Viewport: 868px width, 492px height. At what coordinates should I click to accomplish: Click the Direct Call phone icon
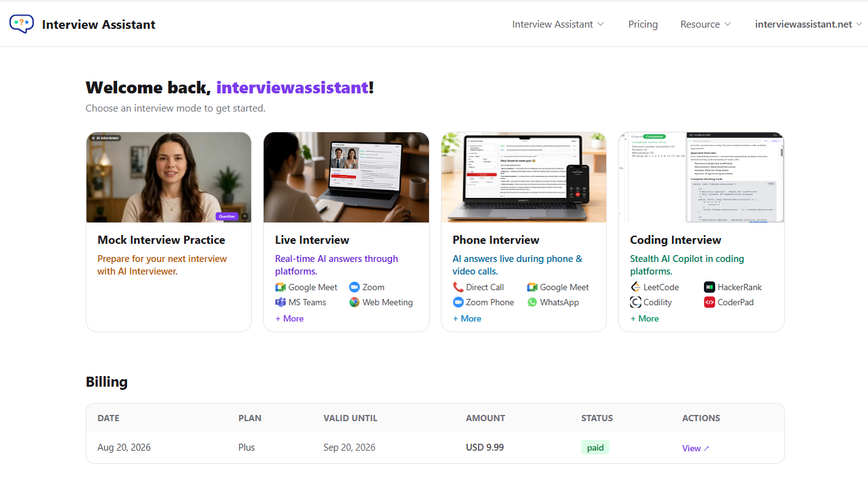(x=458, y=287)
